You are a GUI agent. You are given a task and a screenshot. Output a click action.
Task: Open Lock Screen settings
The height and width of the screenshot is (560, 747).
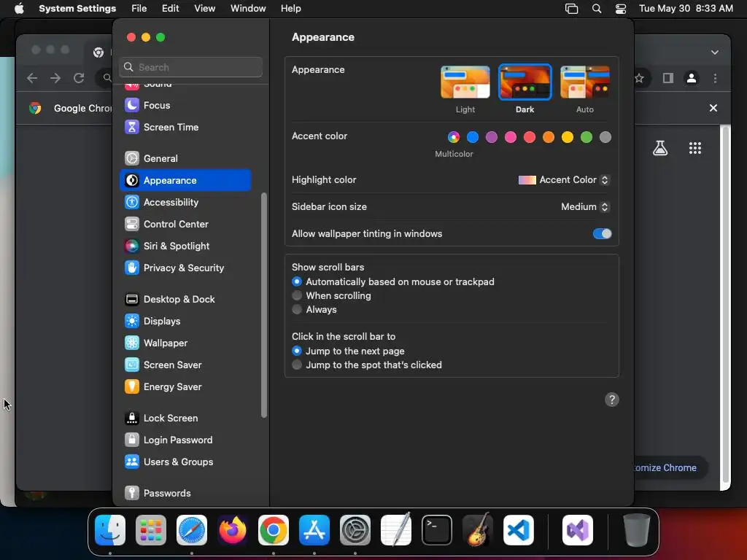click(x=185, y=419)
